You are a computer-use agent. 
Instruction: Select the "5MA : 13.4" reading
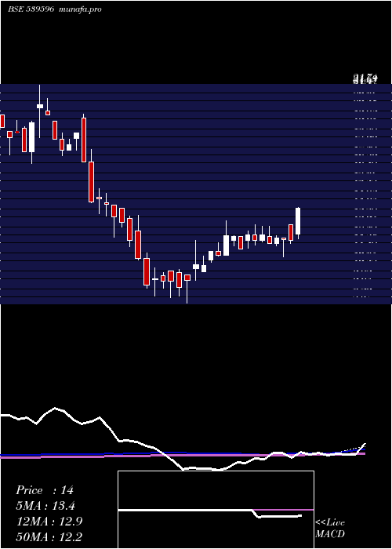click(x=45, y=506)
